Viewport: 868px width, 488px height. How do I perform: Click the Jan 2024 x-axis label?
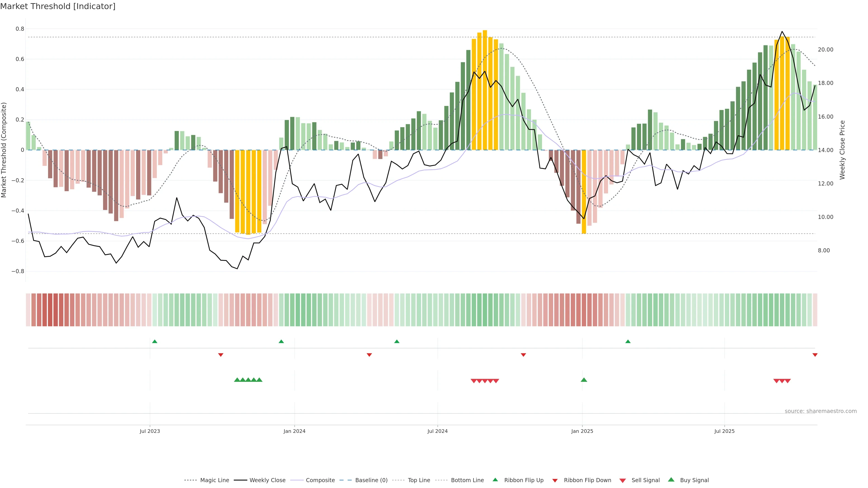pos(294,431)
